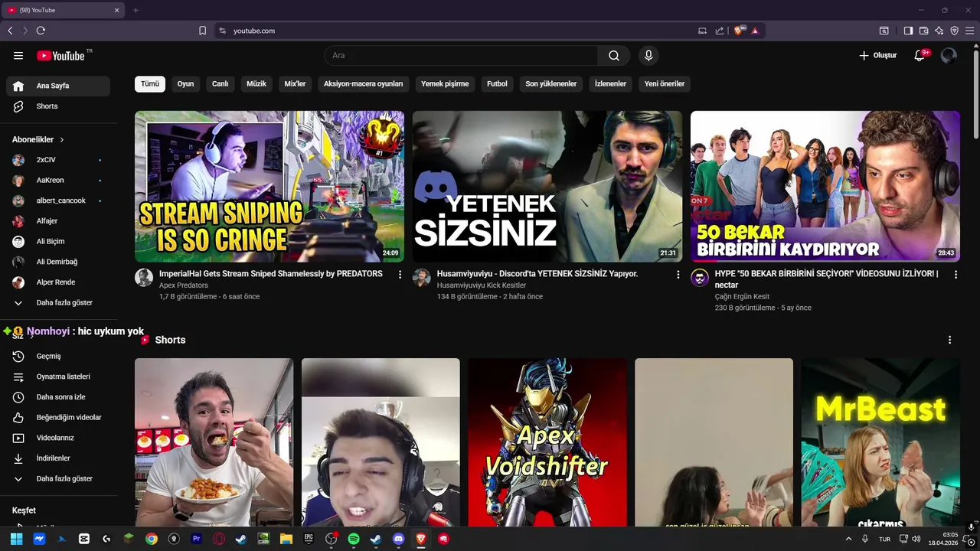Image resolution: width=980 pixels, height=551 pixels.
Task: Open Çağn Ergün Kesit channel link
Action: (x=742, y=297)
